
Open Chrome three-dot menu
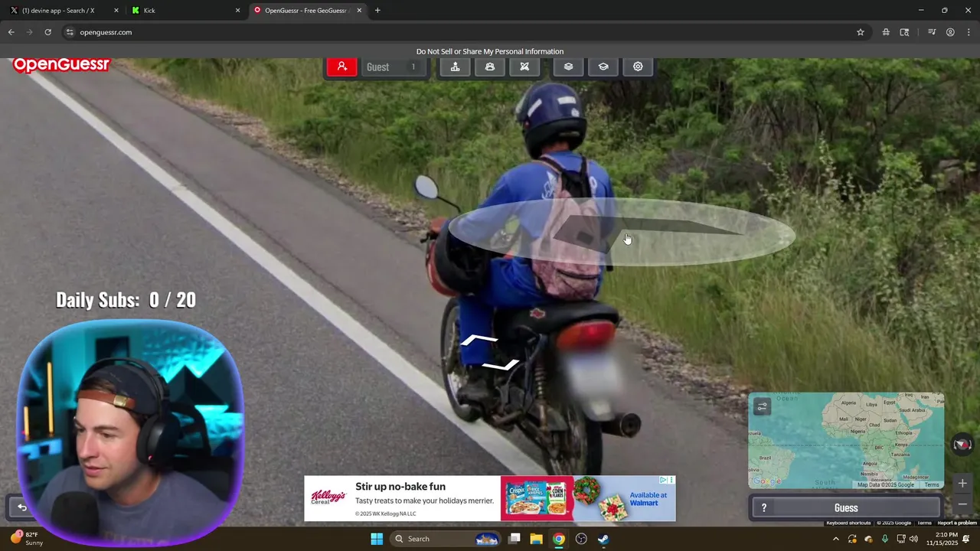969,32
